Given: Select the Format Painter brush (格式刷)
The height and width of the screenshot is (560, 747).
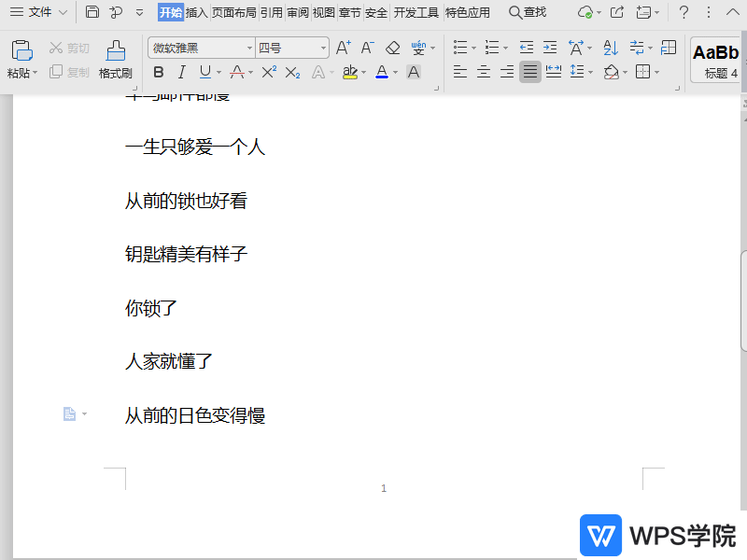Looking at the screenshot, I should pyautogui.click(x=115, y=59).
